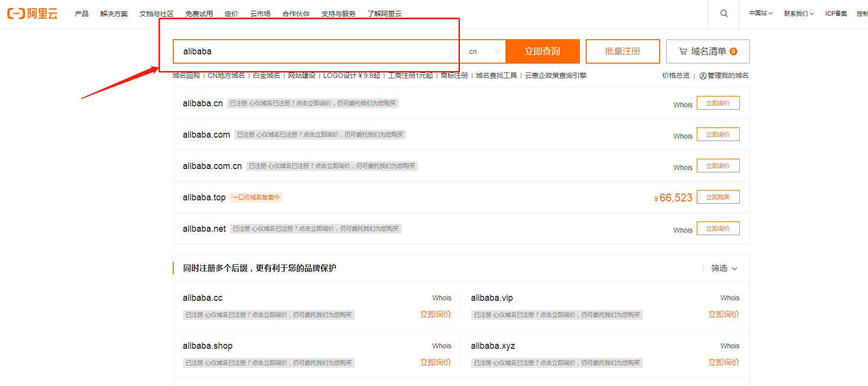Open the 了解阿里云 menu item

[x=385, y=14]
